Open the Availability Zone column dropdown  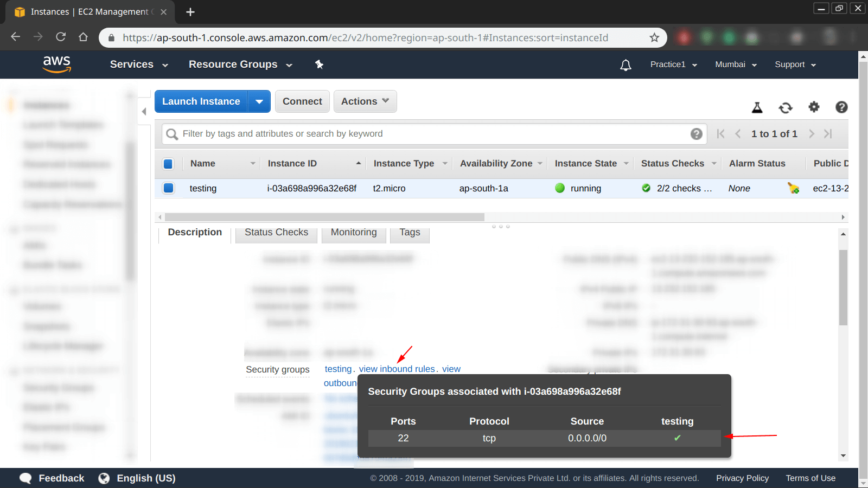coord(540,164)
